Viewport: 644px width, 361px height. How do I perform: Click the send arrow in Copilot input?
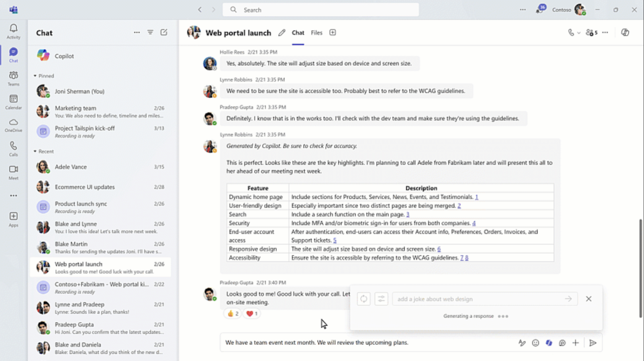point(568,299)
